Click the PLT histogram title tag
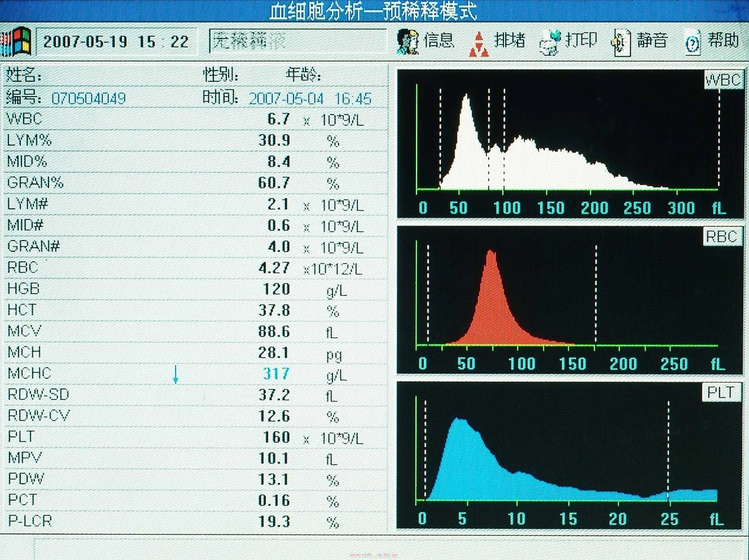749x560 pixels. tap(721, 392)
